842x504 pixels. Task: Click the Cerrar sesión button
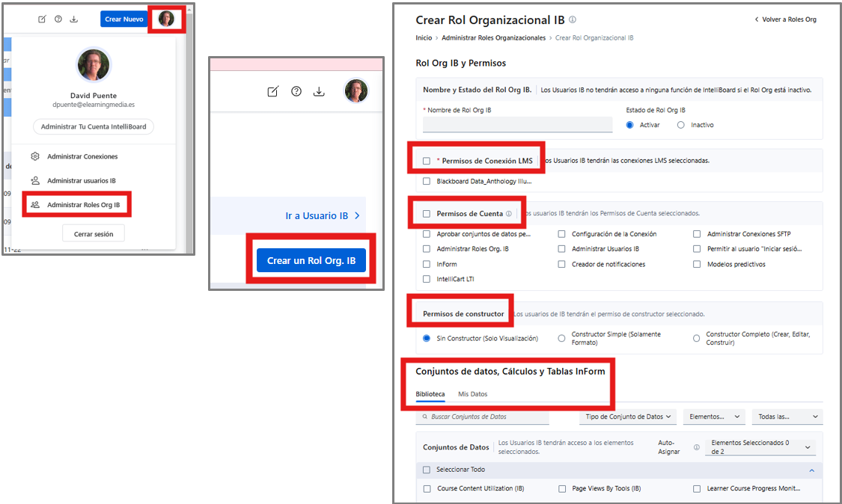click(x=94, y=234)
